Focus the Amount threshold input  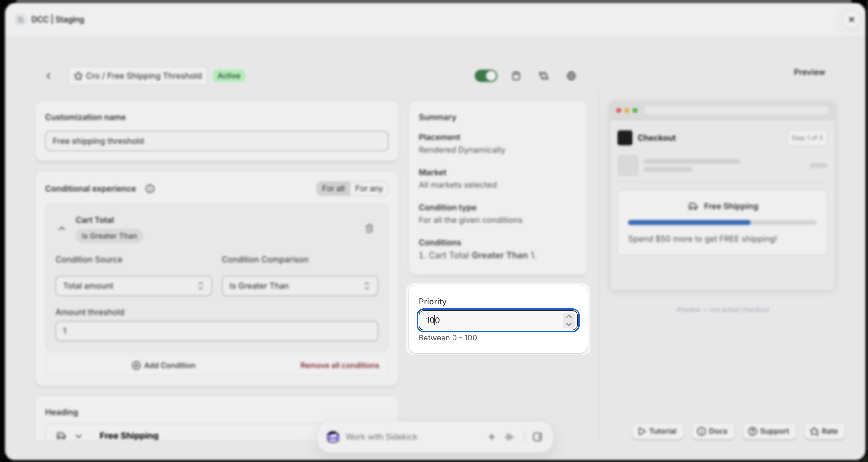(217, 331)
